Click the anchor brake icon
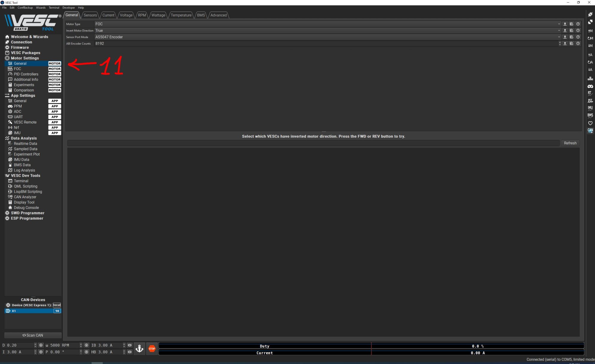Screen dimensions: 595x364 point(140,349)
